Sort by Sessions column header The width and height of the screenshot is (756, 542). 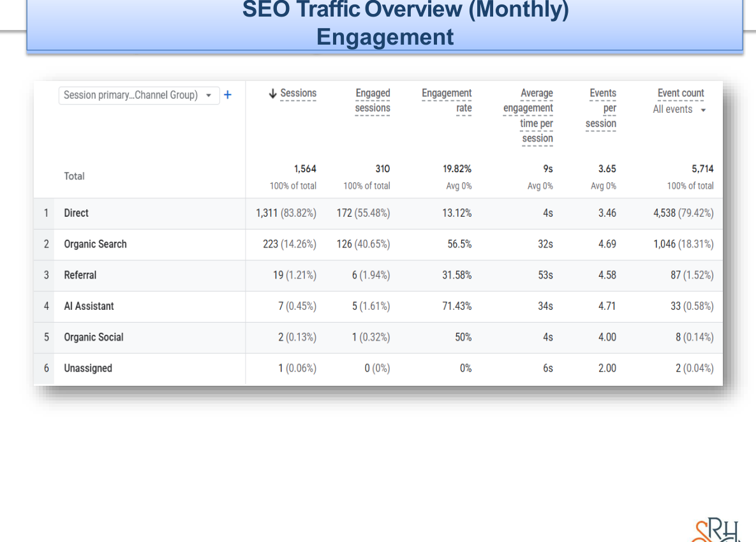298,93
